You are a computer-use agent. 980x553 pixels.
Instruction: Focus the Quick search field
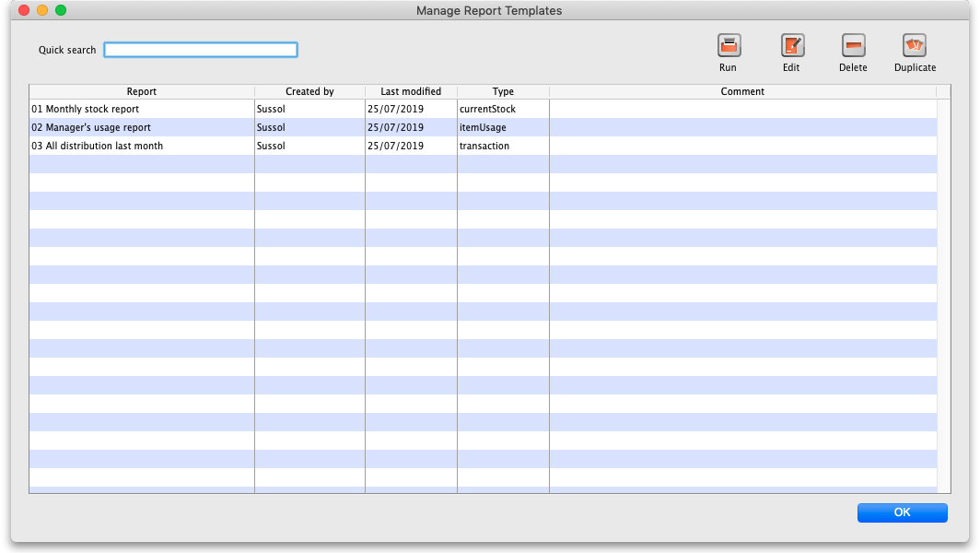(201, 50)
